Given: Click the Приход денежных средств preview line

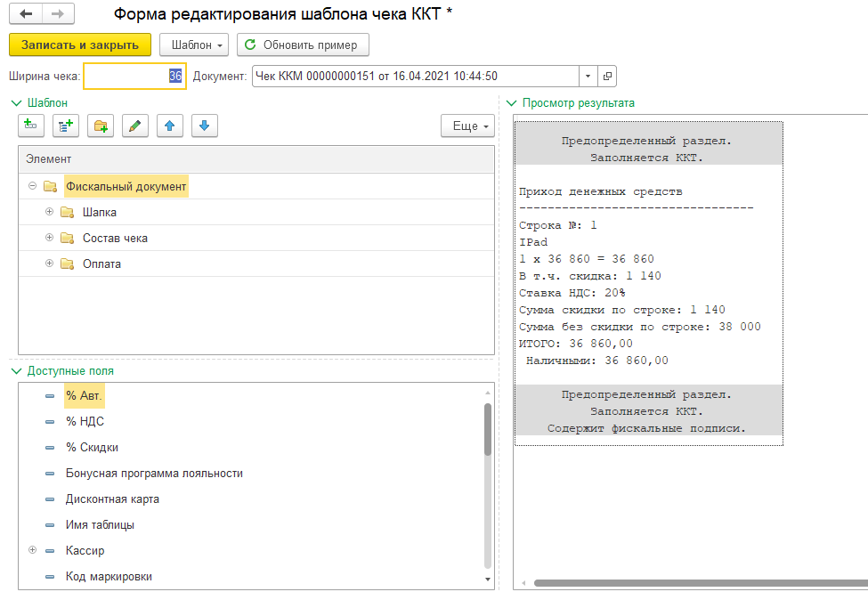Looking at the screenshot, I should (x=601, y=192).
